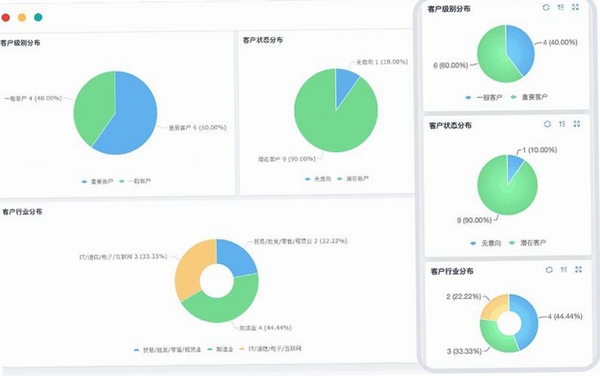This screenshot has height=376, width=600.
Task: Click sort settings icon on compact 客户状态分布 card
Action: pyautogui.click(x=562, y=124)
